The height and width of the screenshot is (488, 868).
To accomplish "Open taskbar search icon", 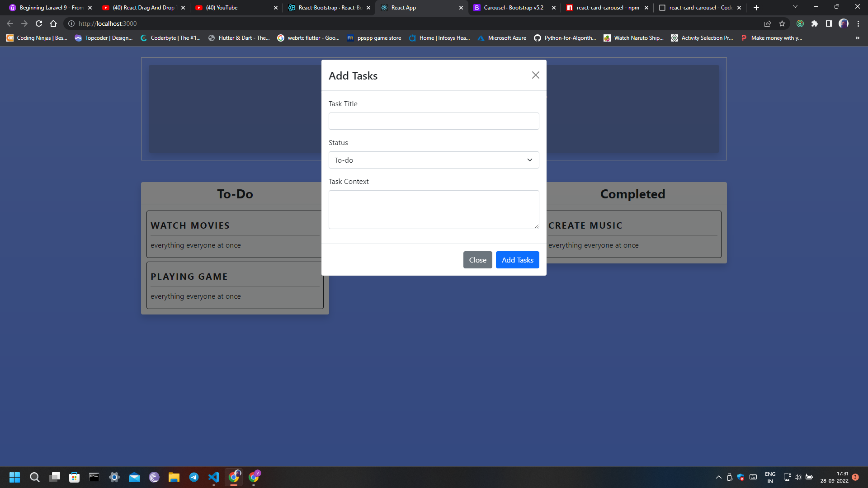I will click(x=34, y=477).
